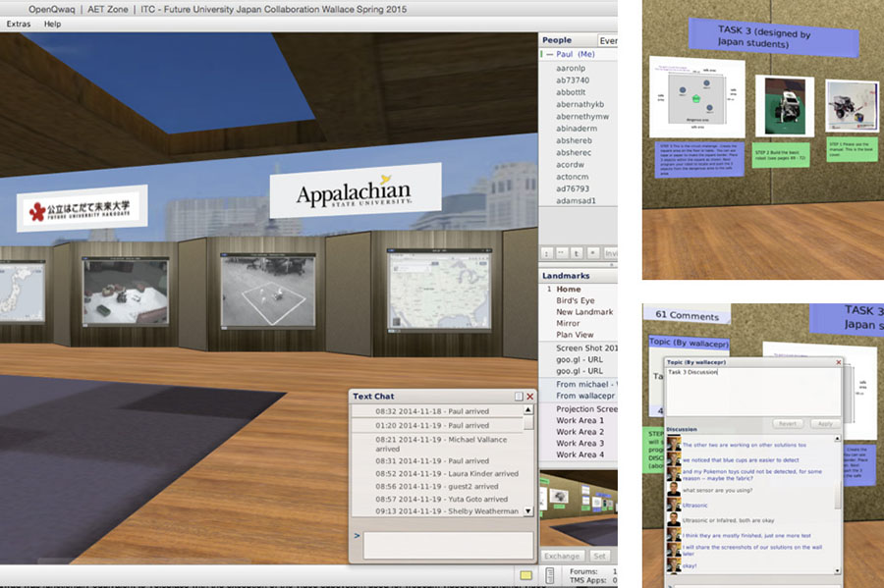Click the United States map wall panel
884x588 pixels.
[439, 290]
